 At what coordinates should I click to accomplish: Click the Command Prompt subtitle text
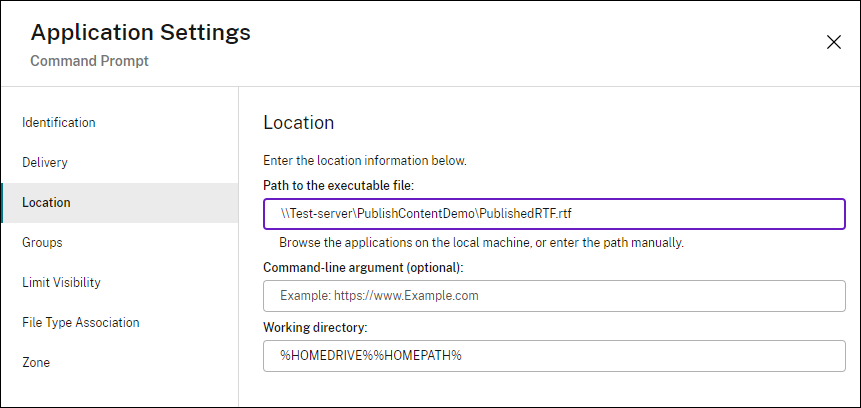tap(89, 61)
